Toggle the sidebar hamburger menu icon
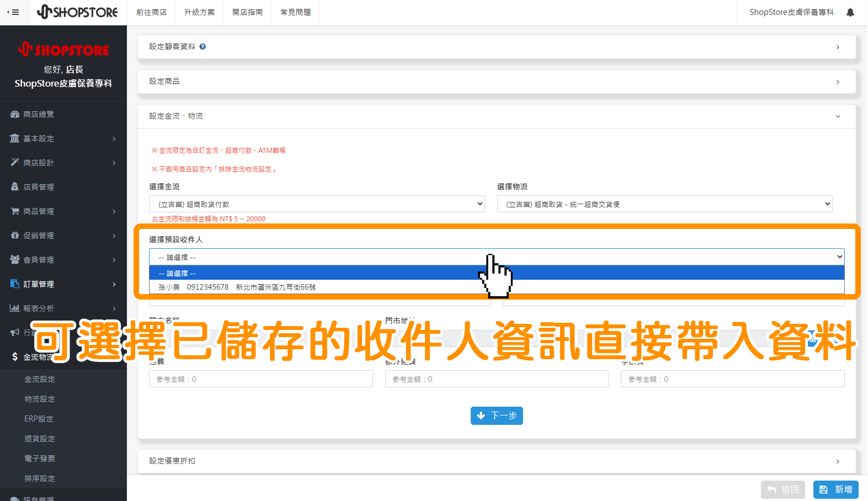This screenshot has height=501, width=868. [x=13, y=12]
